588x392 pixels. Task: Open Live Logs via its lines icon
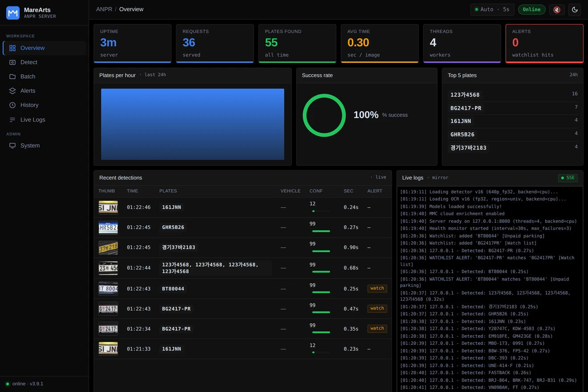click(x=12, y=120)
